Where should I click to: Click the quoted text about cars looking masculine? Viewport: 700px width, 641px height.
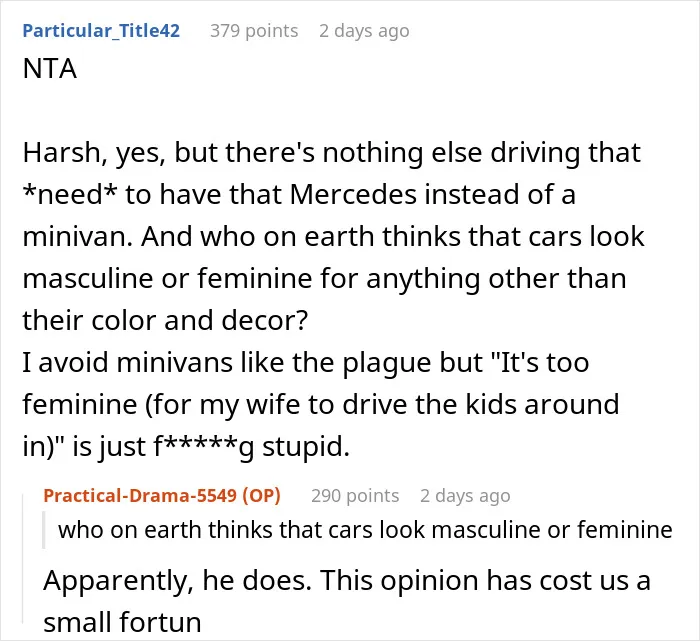(365, 530)
